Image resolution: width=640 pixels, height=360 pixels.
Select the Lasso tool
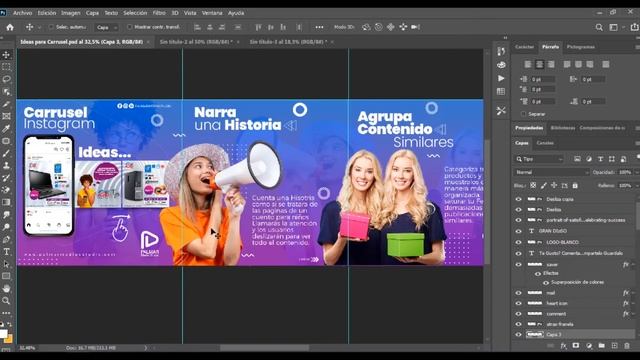coord(6,79)
